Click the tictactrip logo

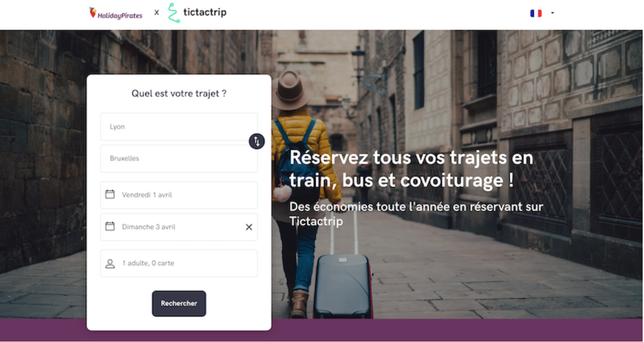point(197,13)
